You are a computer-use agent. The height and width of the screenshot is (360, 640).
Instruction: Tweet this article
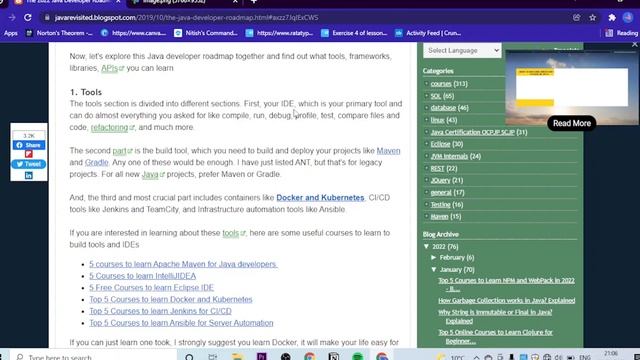29,164
